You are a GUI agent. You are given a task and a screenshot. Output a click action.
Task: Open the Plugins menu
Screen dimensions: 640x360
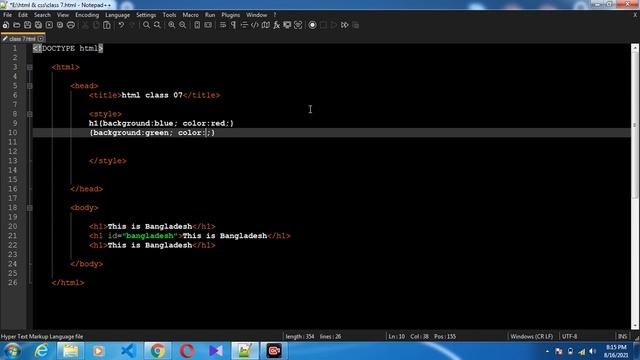coord(231,15)
